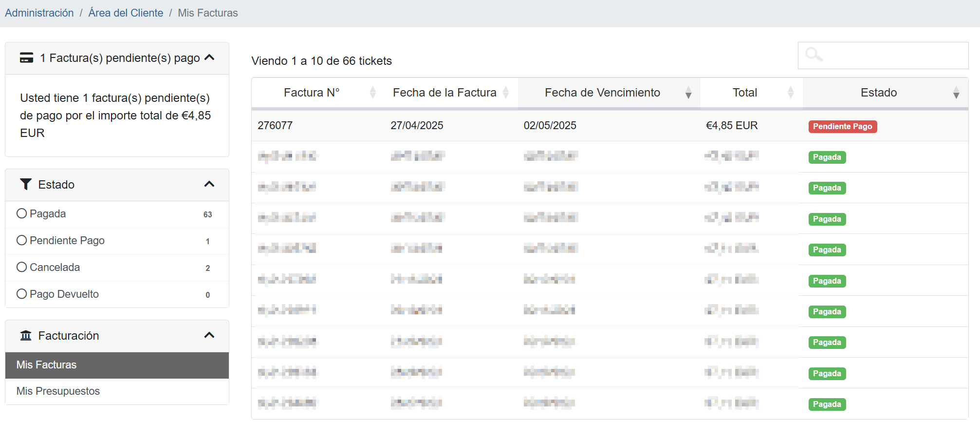Click total amount €4,85 EUR in table

(732, 126)
